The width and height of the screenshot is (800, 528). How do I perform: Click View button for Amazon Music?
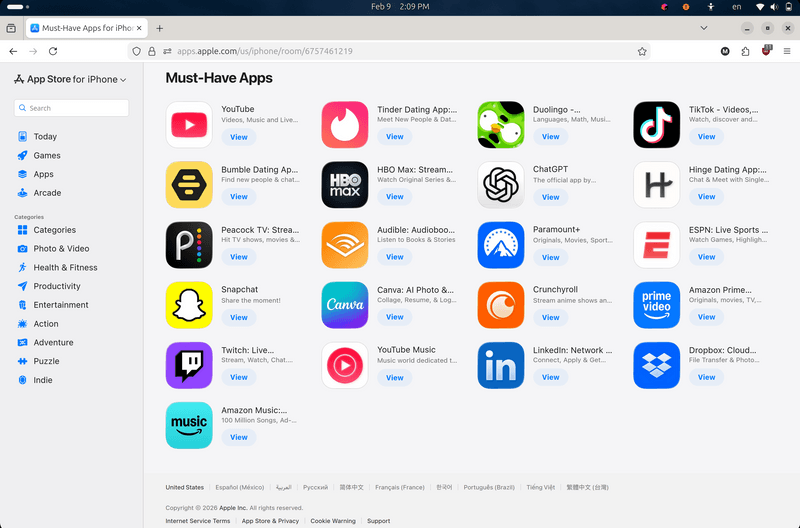point(239,437)
